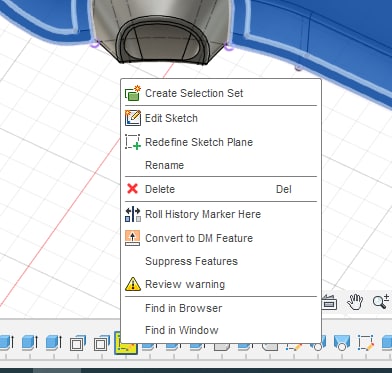The image size is (392, 373).
Task: Select the Rename menu entry
Action: (220, 165)
